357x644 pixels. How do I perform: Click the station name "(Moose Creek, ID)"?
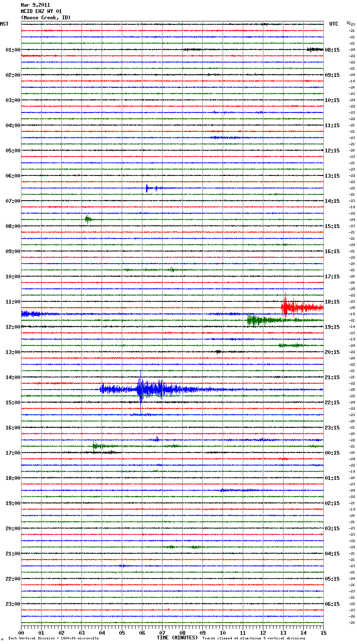[x=46, y=18]
